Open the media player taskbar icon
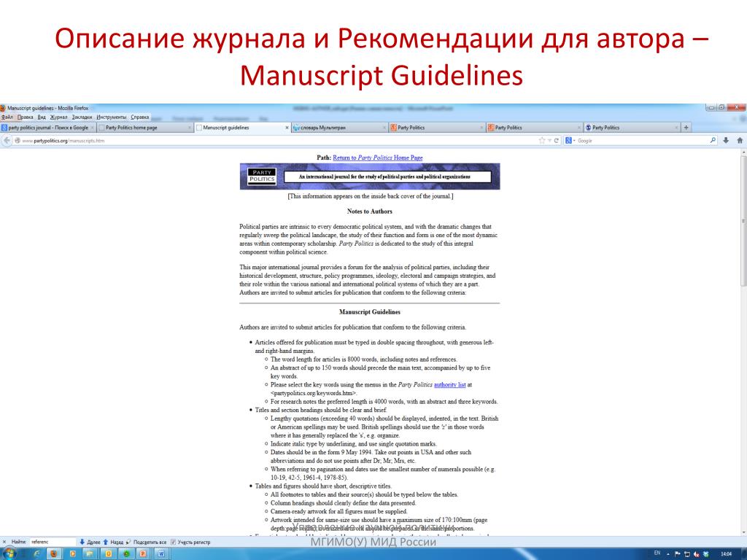Screen dimensions: 747x560 pyautogui.click(x=73, y=554)
